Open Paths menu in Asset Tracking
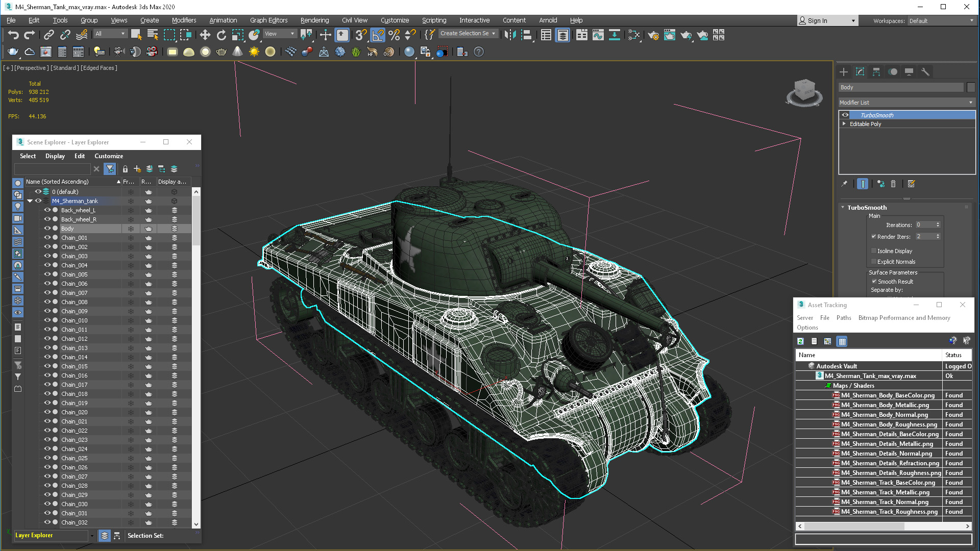980x551 pixels. pos(844,318)
